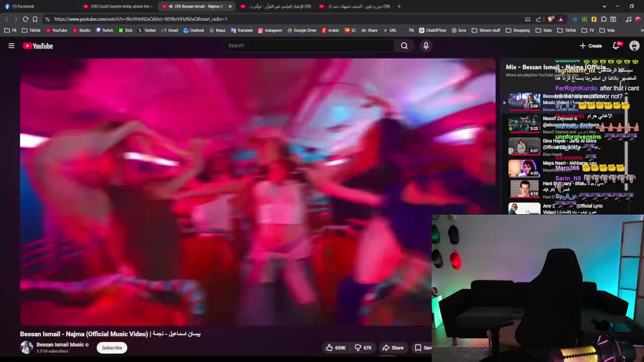The image size is (644, 362).
Task: Open the Brave Shields lion icon
Action: click(551, 19)
